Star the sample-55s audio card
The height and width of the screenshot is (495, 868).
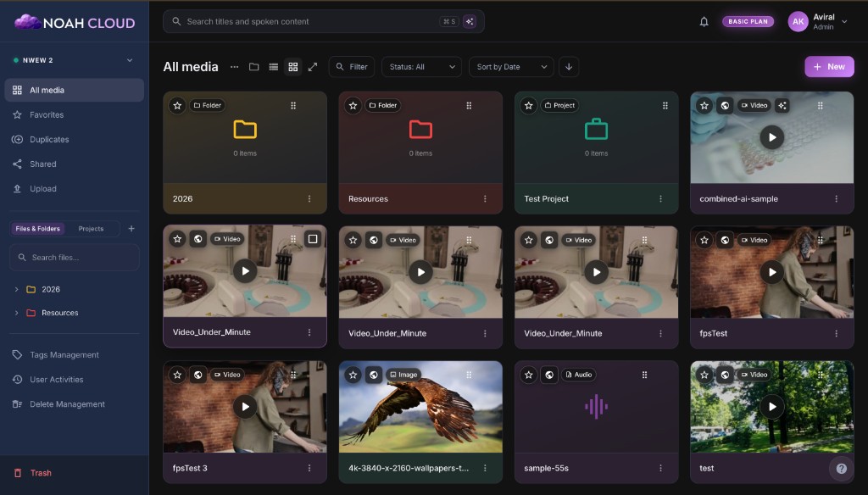pos(529,375)
